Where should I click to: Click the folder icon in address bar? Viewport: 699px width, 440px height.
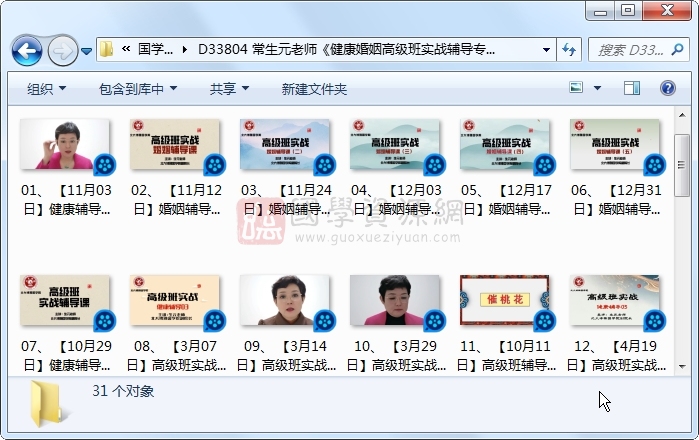(x=106, y=49)
